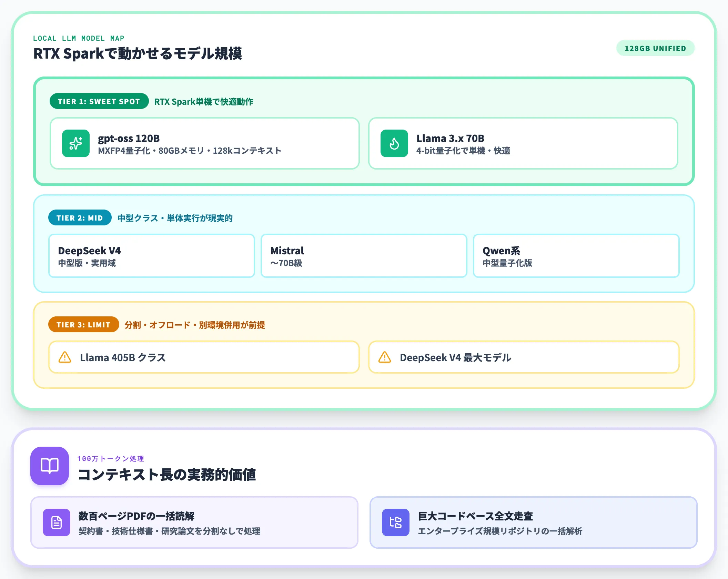728x579 pixels.
Task: Select the Llama 405B クラス card
Action: (x=204, y=357)
